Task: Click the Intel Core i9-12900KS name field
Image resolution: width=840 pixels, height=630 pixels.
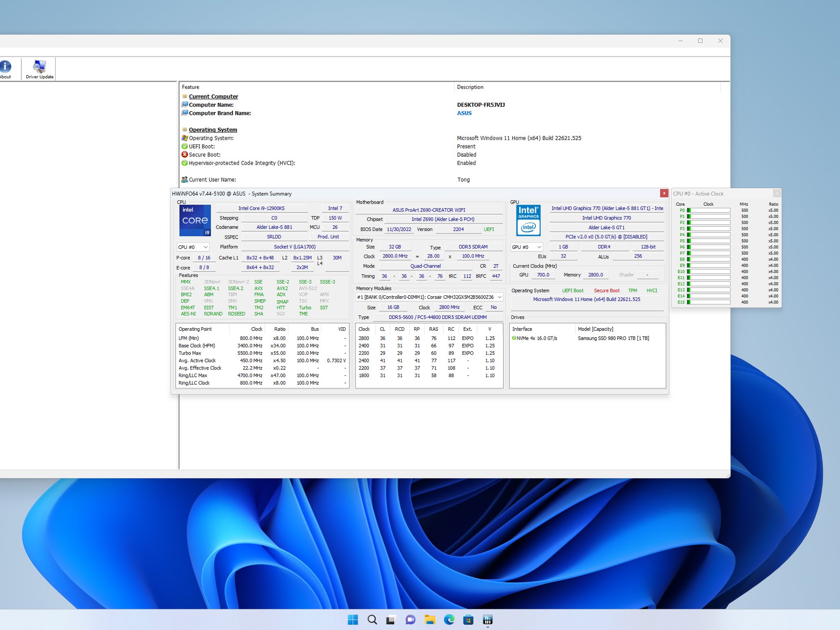Action: (x=262, y=208)
